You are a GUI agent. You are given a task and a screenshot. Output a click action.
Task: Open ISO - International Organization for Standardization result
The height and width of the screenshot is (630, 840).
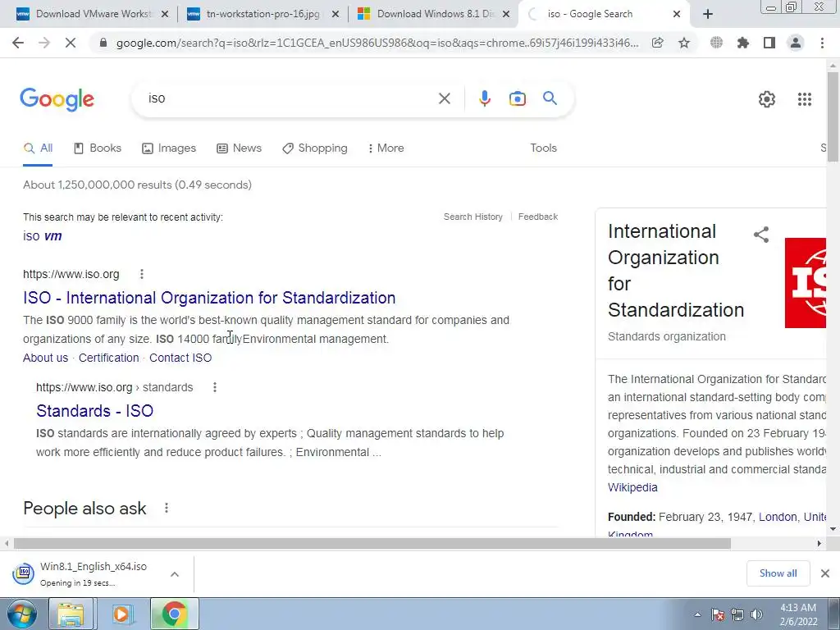point(209,298)
